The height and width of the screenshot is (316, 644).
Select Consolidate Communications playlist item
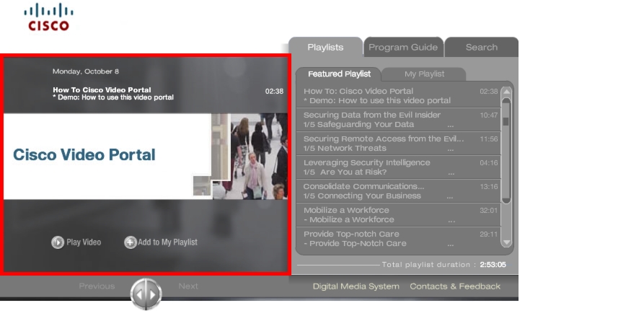tap(398, 191)
